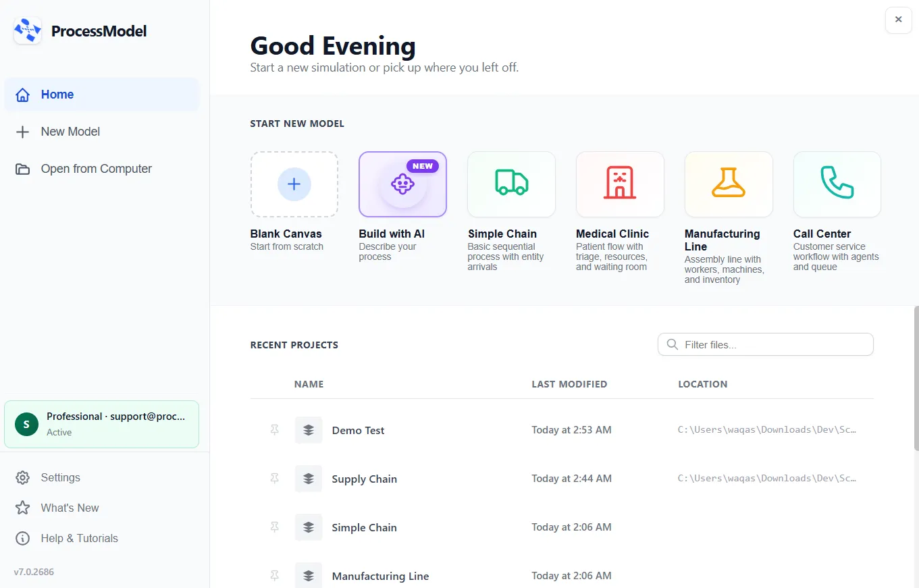Open the Home sidebar item
This screenshot has height=588, width=919.
pos(102,95)
